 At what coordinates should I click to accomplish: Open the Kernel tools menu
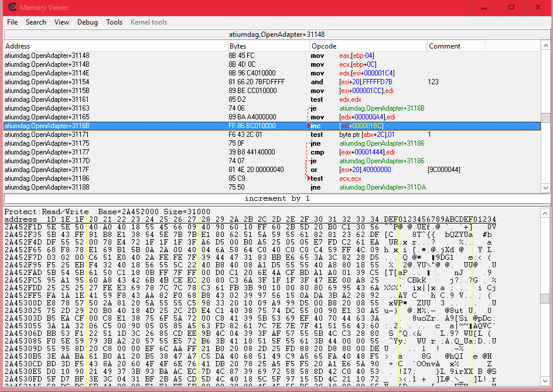(x=149, y=22)
